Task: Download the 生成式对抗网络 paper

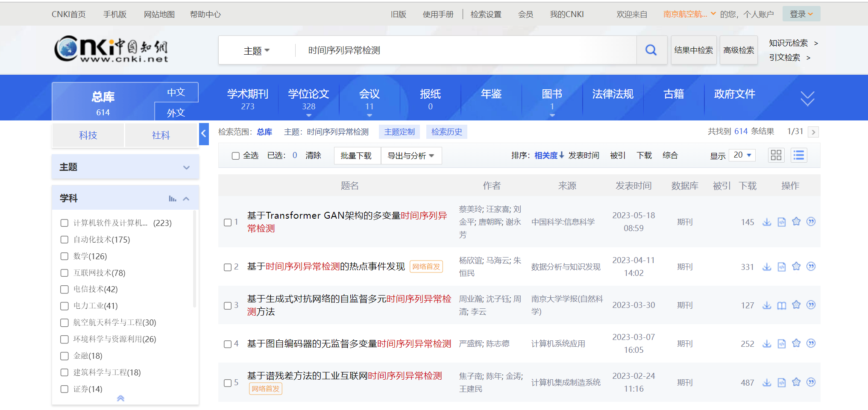Action: pyautogui.click(x=767, y=305)
